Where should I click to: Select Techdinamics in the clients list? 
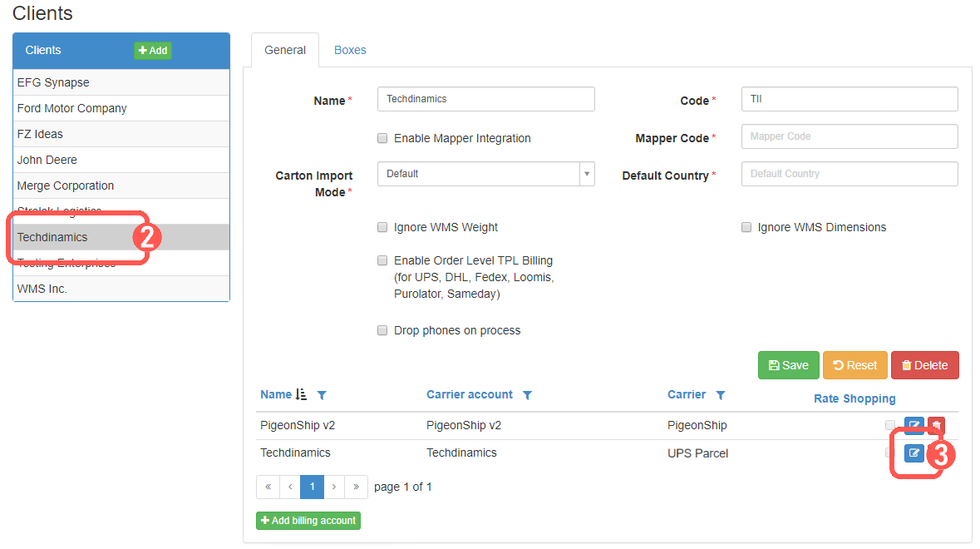pyautogui.click(x=121, y=237)
